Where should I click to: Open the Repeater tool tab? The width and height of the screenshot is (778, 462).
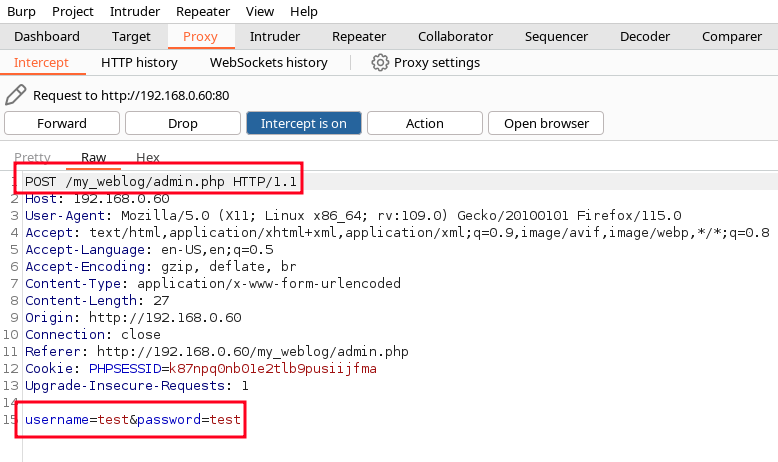click(359, 37)
